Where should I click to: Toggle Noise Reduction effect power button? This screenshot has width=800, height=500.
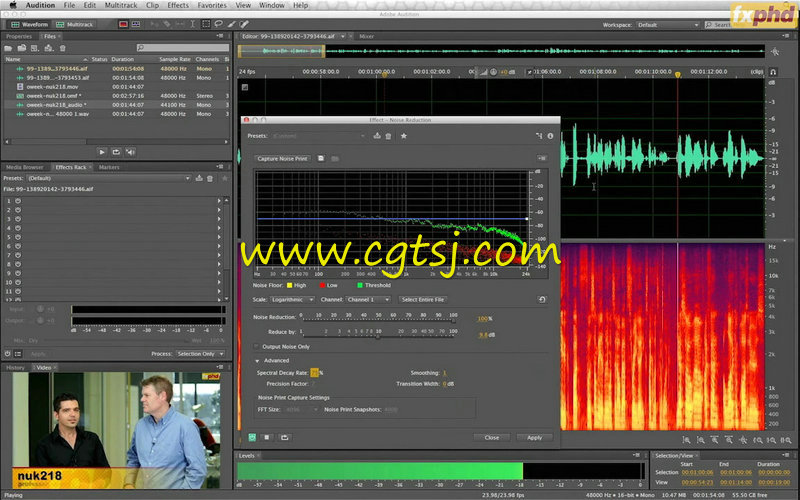[252, 437]
